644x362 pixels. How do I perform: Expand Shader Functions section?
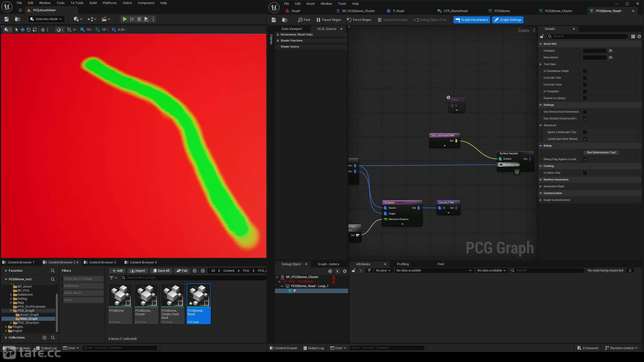(278, 41)
